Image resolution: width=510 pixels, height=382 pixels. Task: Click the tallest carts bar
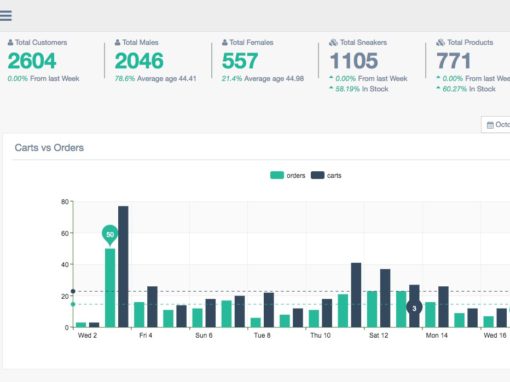coord(123,266)
